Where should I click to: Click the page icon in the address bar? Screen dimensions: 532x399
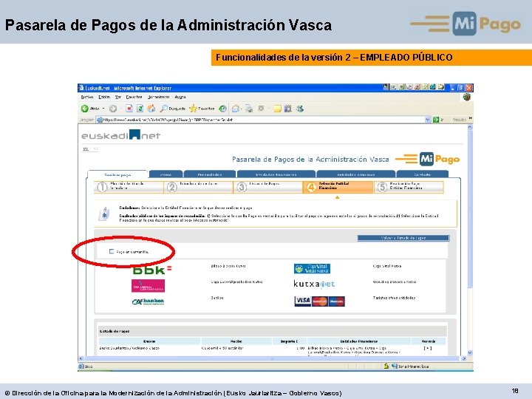pos(100,120)
